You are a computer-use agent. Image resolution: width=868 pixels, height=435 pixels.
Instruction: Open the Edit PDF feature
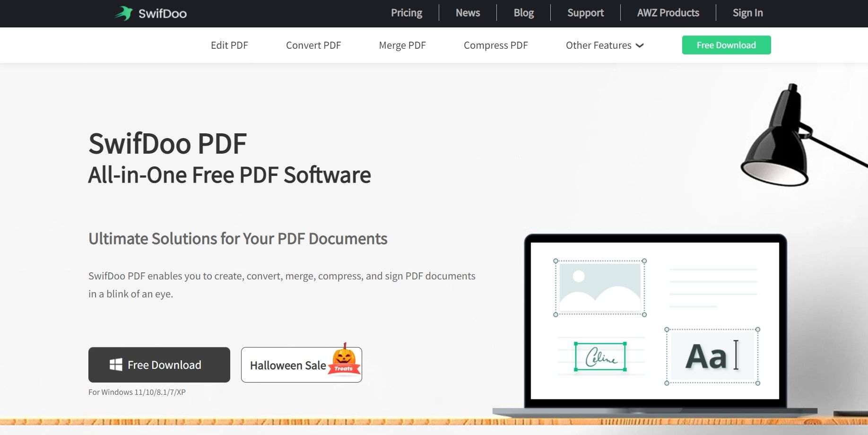(x=229, y=45)
